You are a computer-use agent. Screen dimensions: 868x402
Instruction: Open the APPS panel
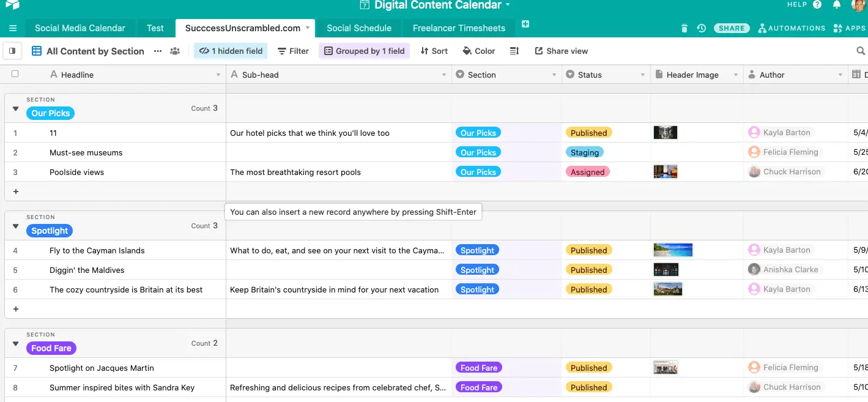point(850,28)
